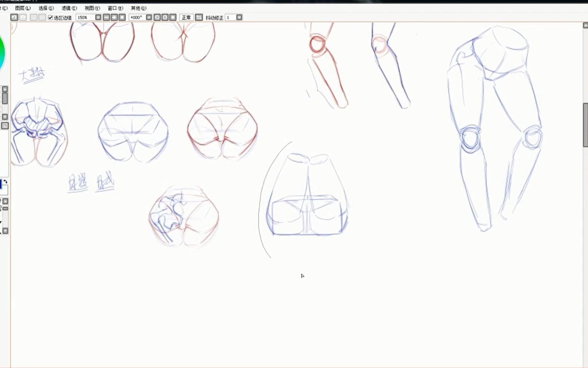Click the 正常 normal mode button

click(x=186, y=18)
